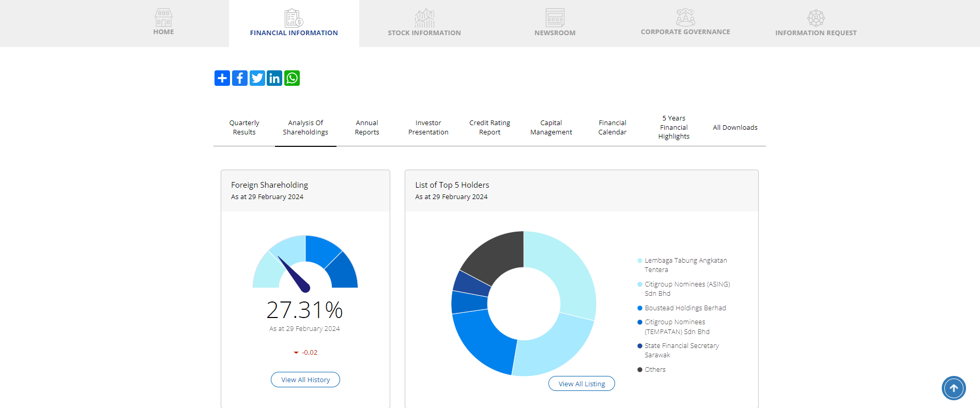Click the foreign shareholding gauge needle

[294, 274]
